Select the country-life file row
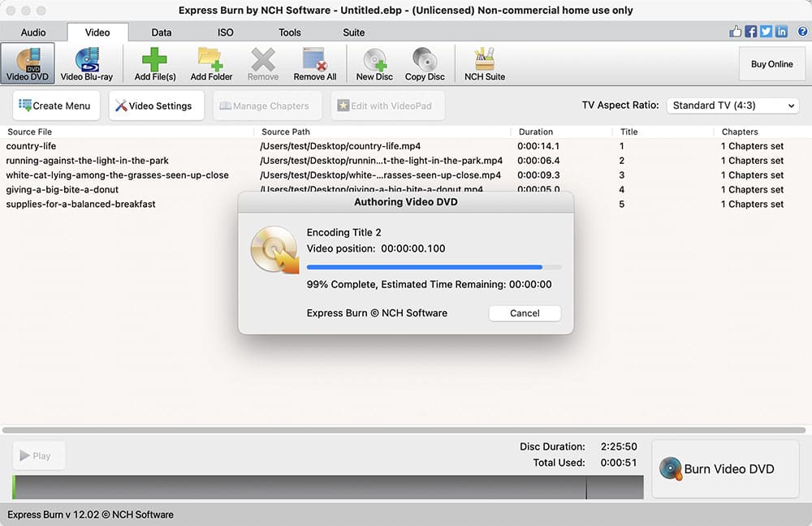This screenshot has width=812, height=526. [130, 146]
